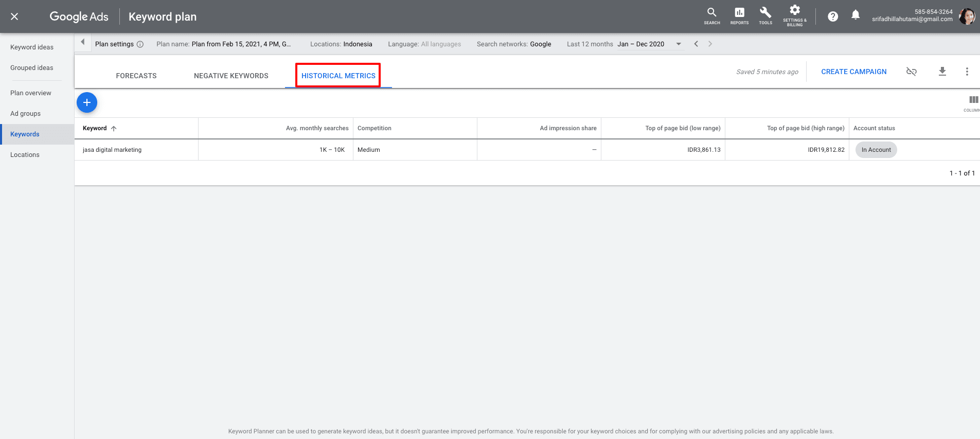Download the keyword plan
This screenshot has height=439, width=980.
[x=942, y=72]
